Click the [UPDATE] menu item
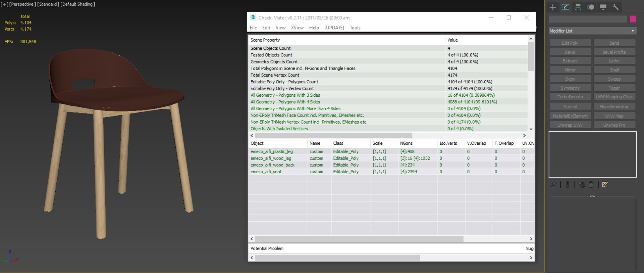 334,28
